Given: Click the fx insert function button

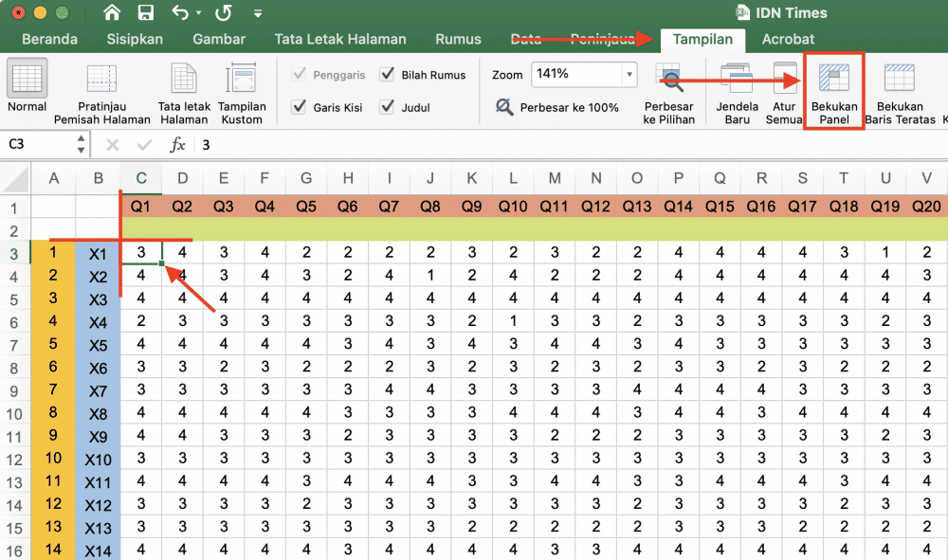Looking at the screenshot, I should 177,144.
